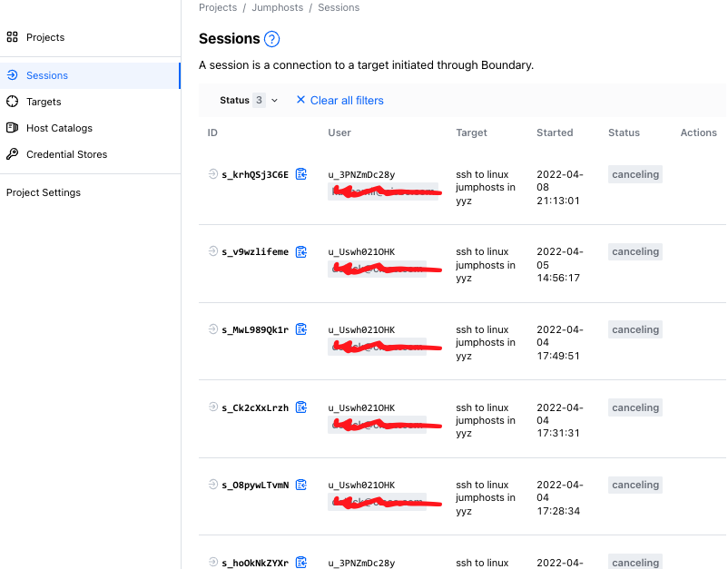Click the canceling status badge for s_krhQSj3C6E
Viewport: 728px width, 569px height.
(x=635, y=173)
